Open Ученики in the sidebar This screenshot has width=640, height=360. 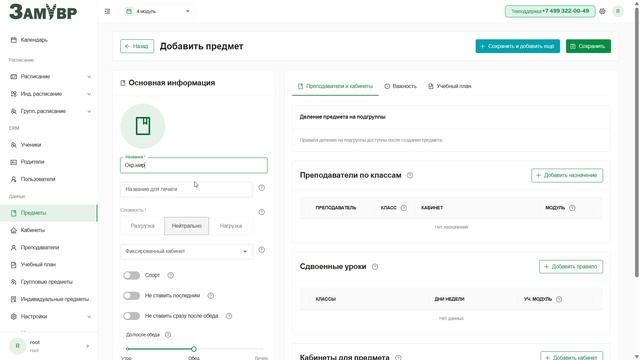[x=49, y=145]
